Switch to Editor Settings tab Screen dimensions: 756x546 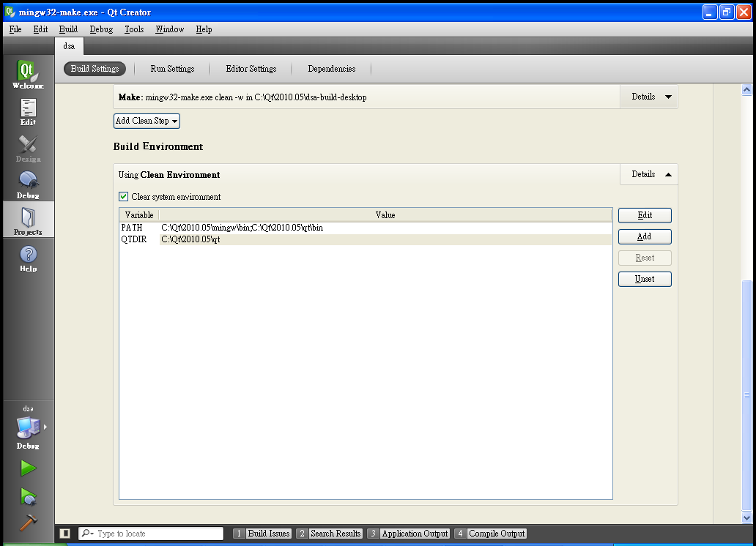(x=251, y=69)
